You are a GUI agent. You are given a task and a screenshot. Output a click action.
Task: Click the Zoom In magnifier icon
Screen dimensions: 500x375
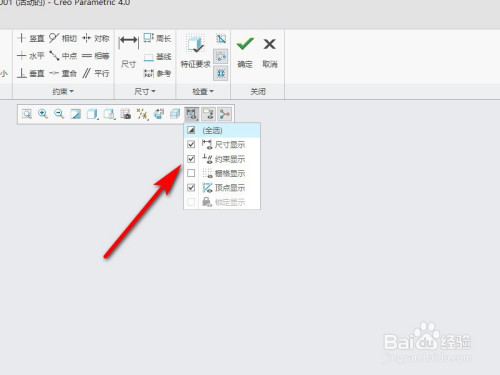coord(43,114)
